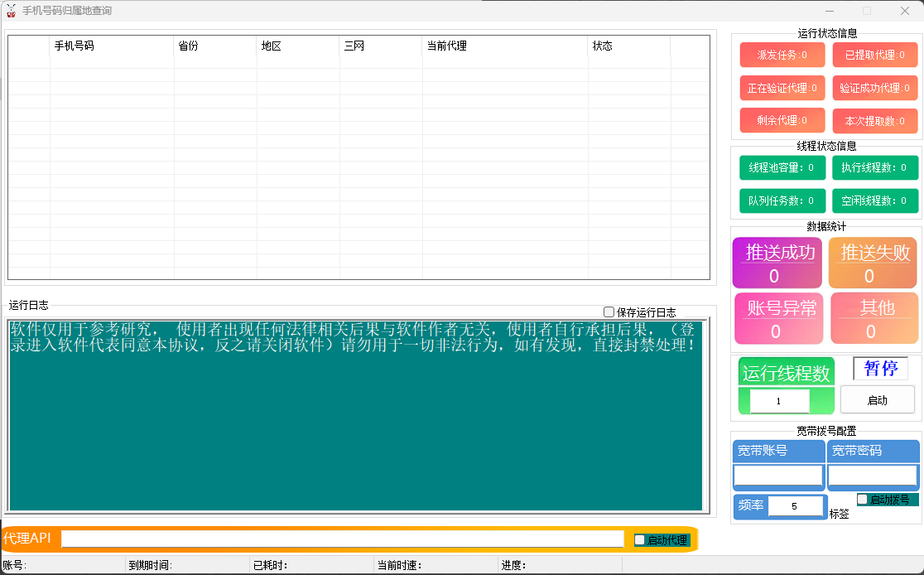Enable the 启动代理 checkbox

(640, 540)
